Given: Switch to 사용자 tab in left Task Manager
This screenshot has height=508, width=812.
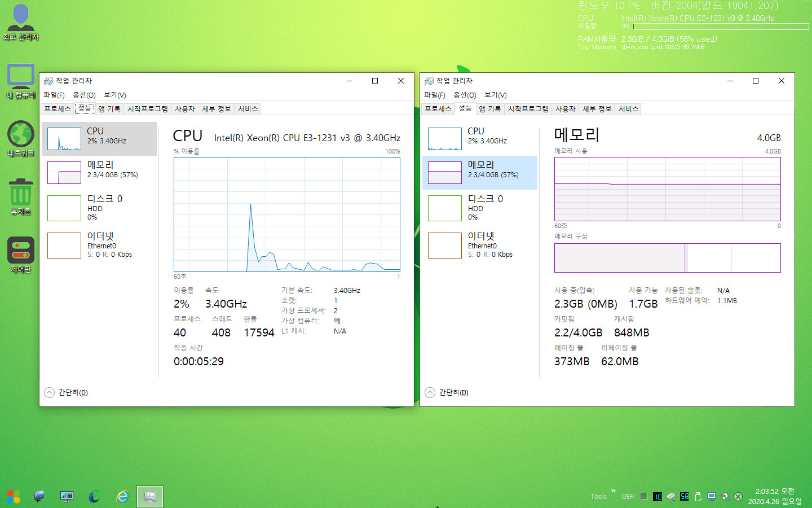Looking at the screenshot, I should [185, 109].
